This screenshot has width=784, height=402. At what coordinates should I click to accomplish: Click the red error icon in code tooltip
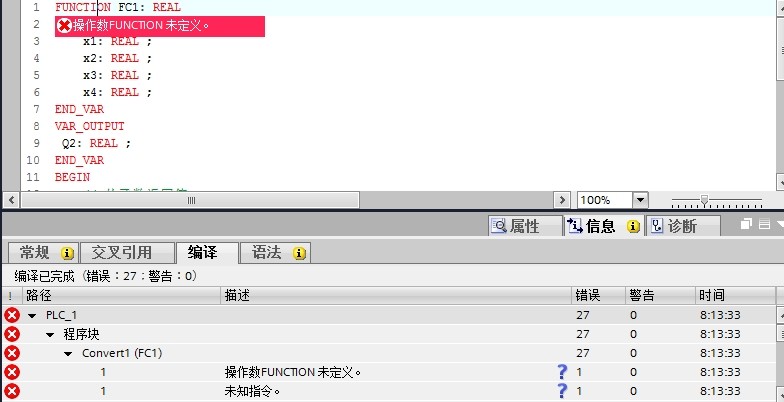[x=64, y=26]
